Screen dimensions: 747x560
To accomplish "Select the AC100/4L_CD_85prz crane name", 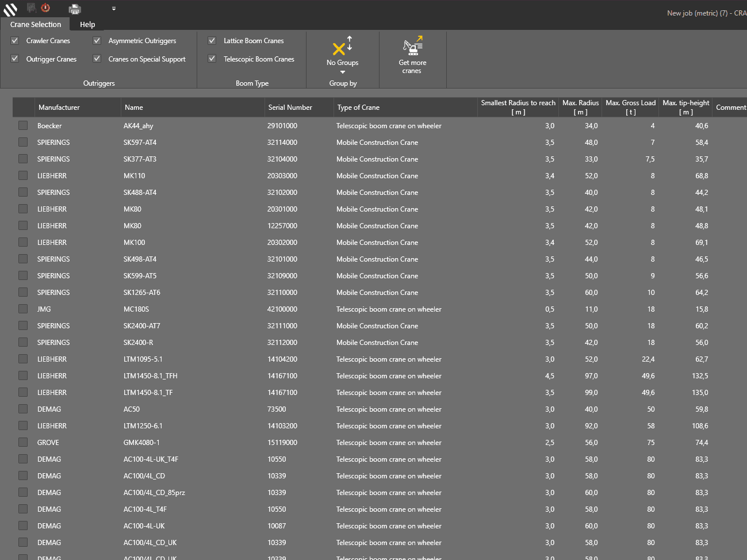I will (154, 493).
